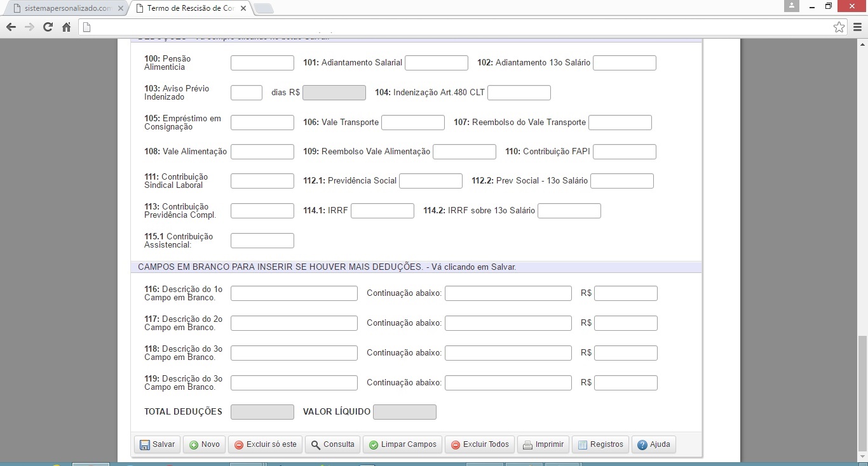Click the Limpar Campos button
The image size is (868, 466).
[402, 444]
